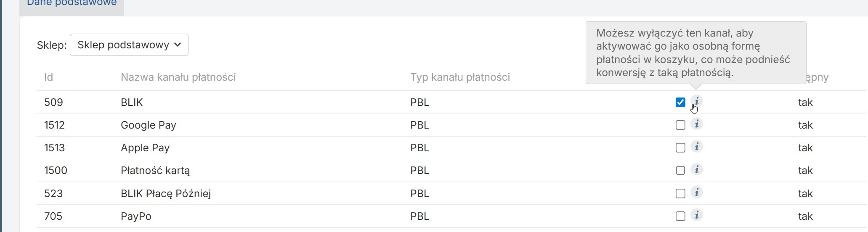Viewport: 868px width, 232px height.
Task: Enable the Google Pay channel checkbox
Action: pyautogui.click(x=680, y=125)
